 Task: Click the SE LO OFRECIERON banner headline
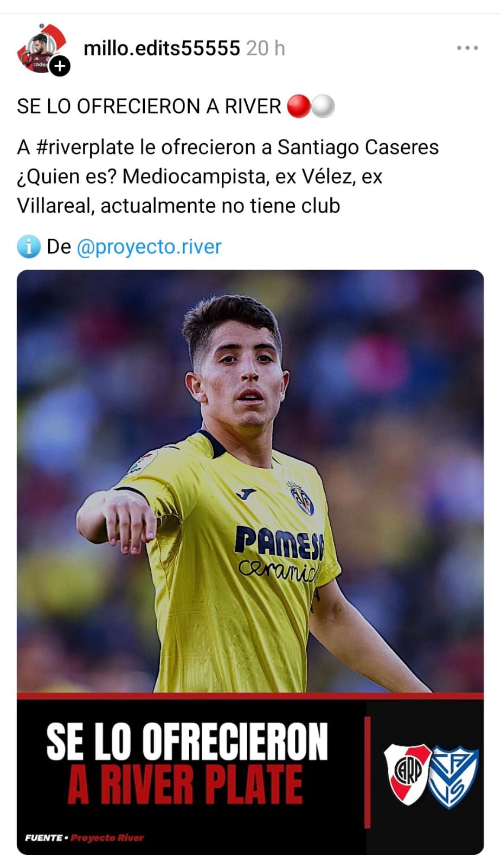coord(187,742)
